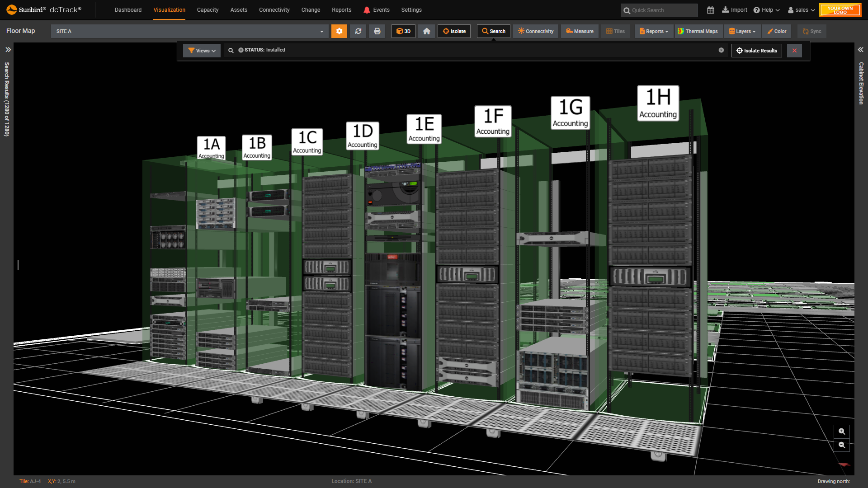This screenshot has width=868, height=488.
Task: Click the Search button in toolbar
Action: pyautogui.click(x=493, y=31)
